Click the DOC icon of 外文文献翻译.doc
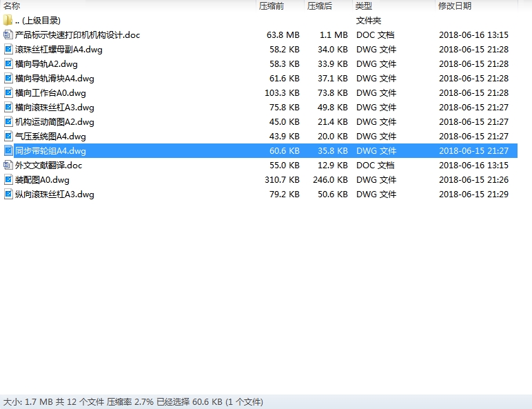The height and width of the screenshot is (409, 532). click(x=8, y=165)
